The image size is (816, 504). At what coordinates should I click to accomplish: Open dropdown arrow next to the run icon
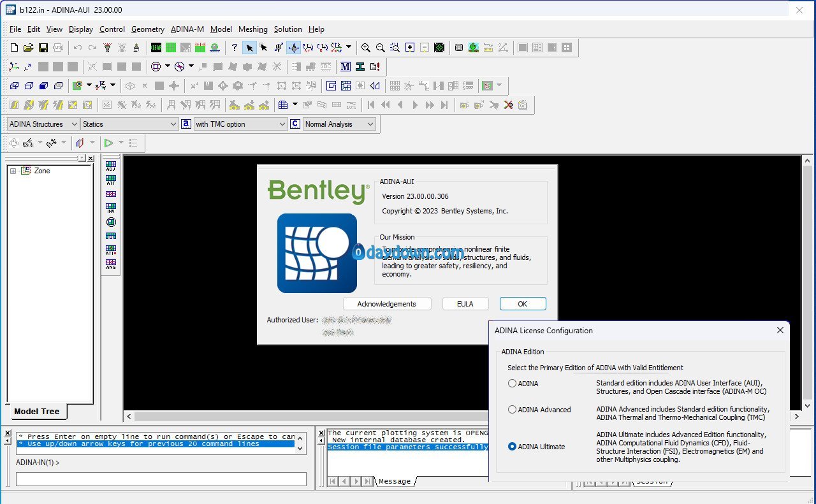click(120, 143)
